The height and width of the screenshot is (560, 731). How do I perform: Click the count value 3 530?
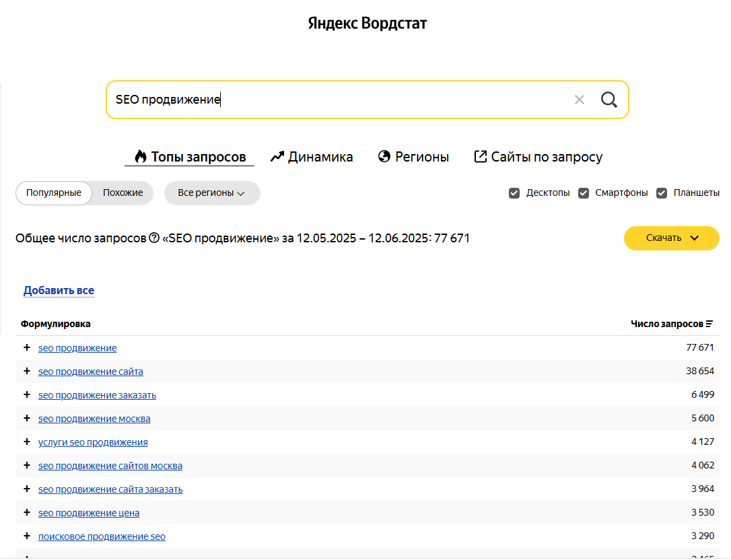point(703,512)
